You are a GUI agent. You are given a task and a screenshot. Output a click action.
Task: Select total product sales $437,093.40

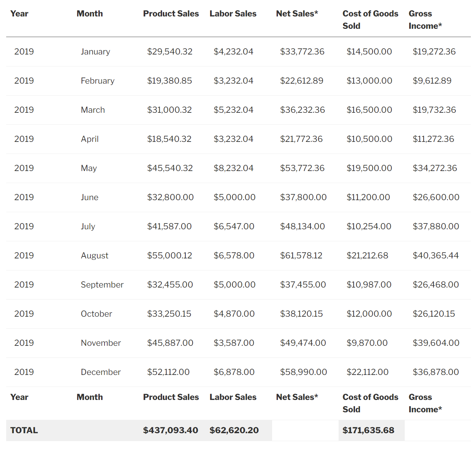[170, 430]
